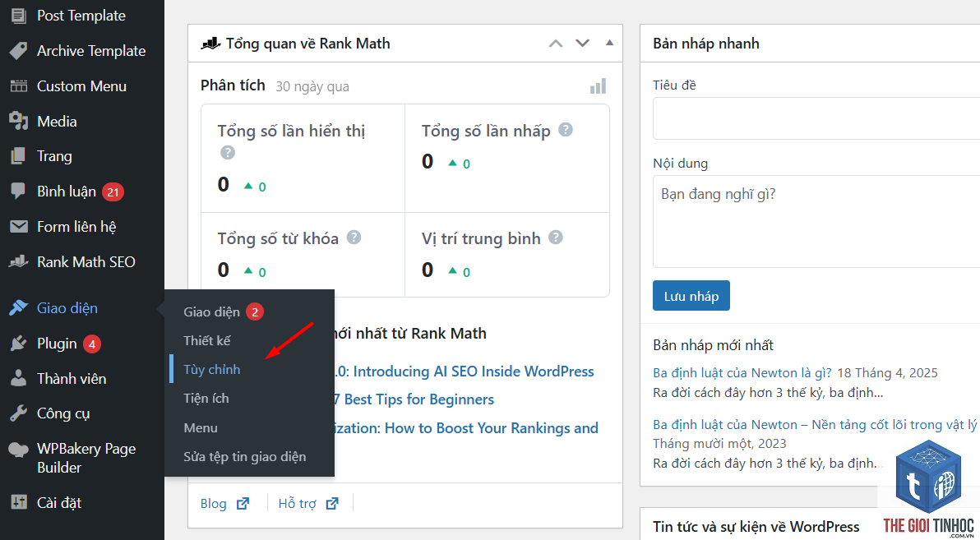Click the Tiêu đề title input field
This screenshot has width=980, height=540.
[816, 118]
